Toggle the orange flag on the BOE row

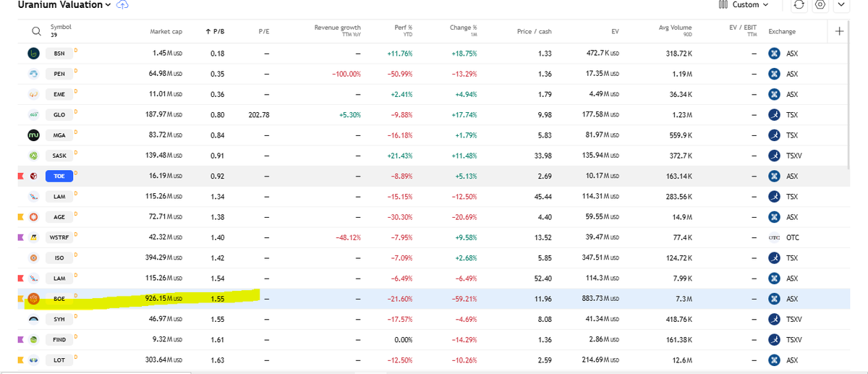(21, 298)
